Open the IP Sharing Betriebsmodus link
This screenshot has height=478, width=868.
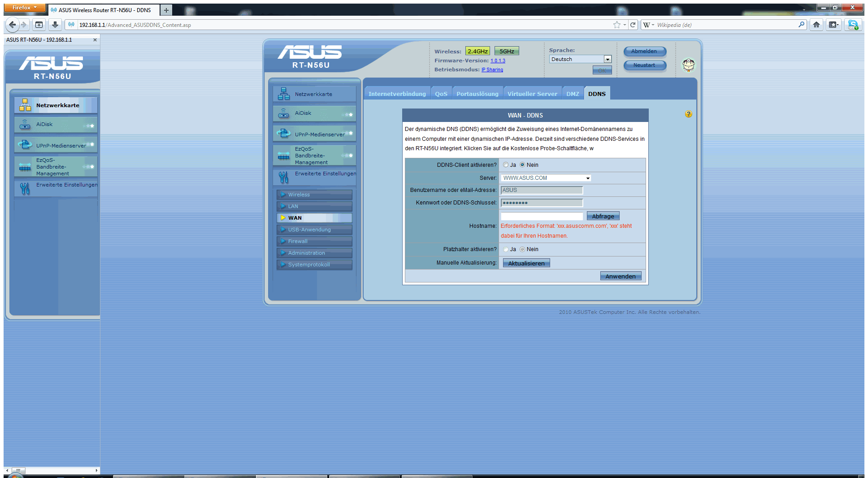[492, 70]
